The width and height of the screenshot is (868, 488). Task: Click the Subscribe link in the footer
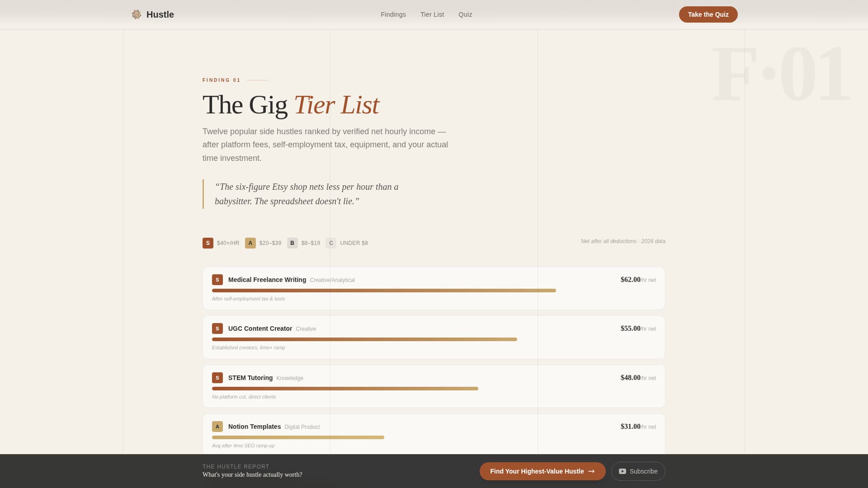pos(638,471)
